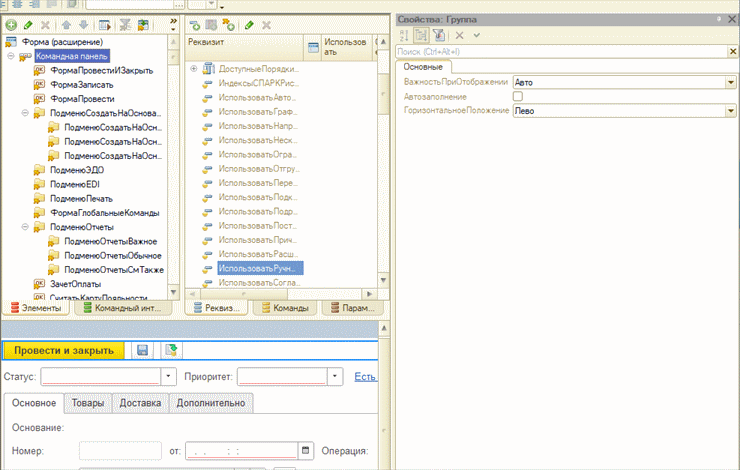Clear the properties search field
740x470 pixels.
pyautogui.click(x=733, y=51)
